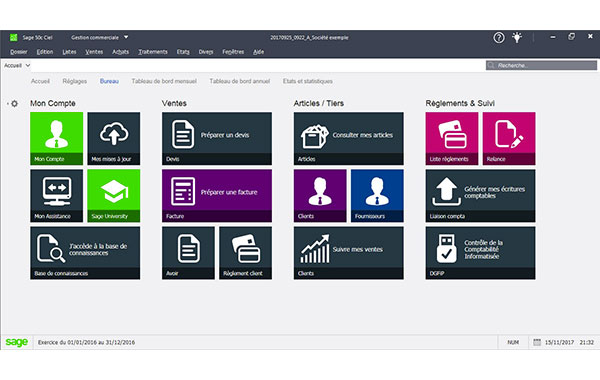Open the Mon Compte user tile

tap(57, 139)
